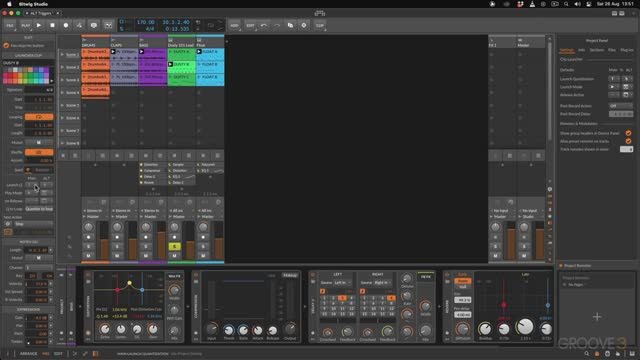Switch to the Settings tab in Project Panel
The image size is (640, 360).
point(567,50)
